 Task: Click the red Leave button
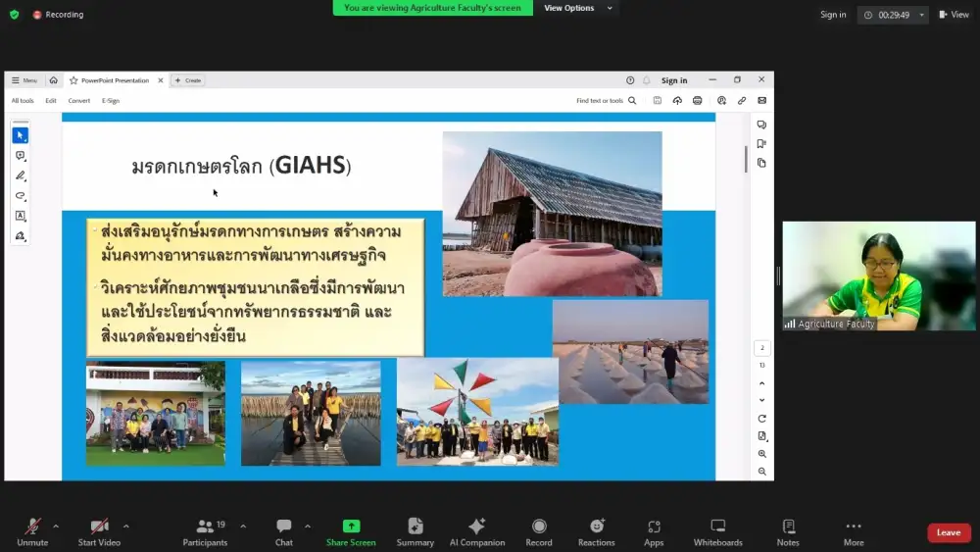point(948,532)
